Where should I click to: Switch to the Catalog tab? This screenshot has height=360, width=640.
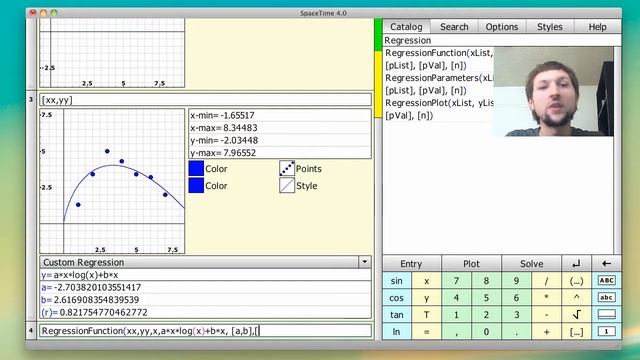(406, 27)
